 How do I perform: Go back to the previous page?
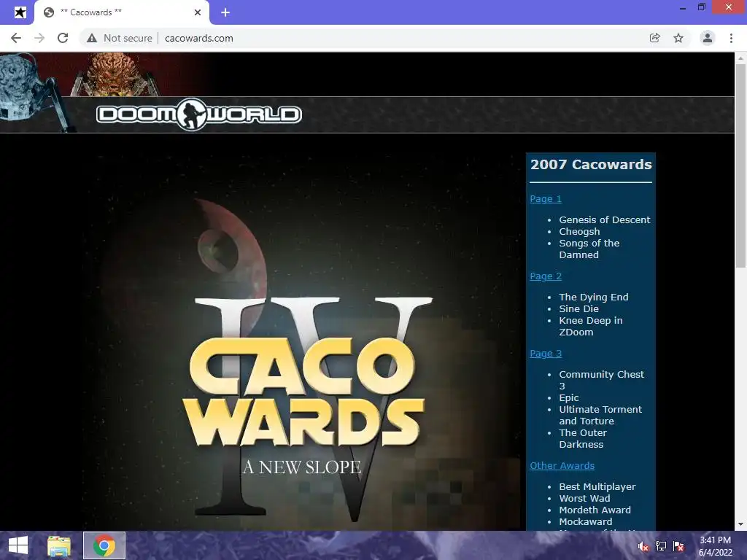(16, 38)
